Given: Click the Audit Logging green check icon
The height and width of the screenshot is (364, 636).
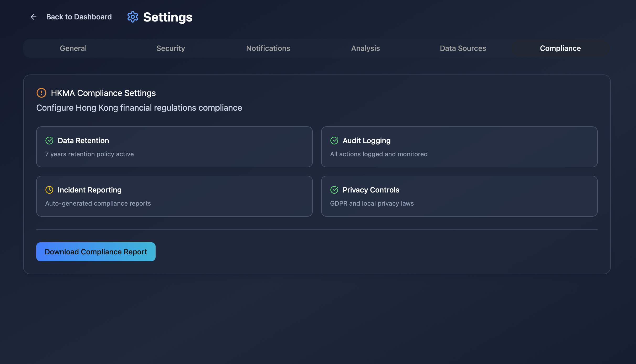Looking at the screenshot, I should point(334,141).
